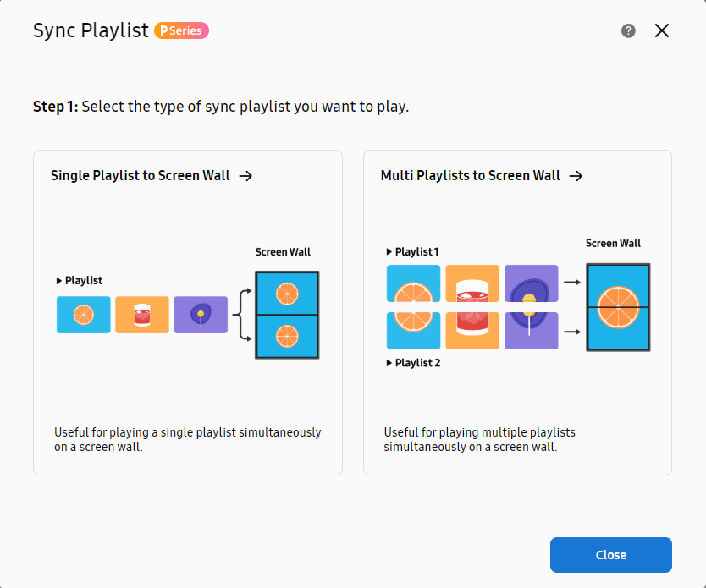The height and width of the screenshot is (588, 706).
Task: Click the large orange Screen Wall in multi card
Action: [x=618, y=307]
